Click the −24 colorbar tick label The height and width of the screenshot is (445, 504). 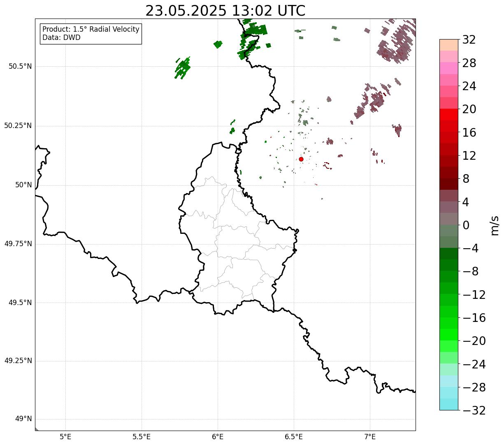tap(474, 364)
